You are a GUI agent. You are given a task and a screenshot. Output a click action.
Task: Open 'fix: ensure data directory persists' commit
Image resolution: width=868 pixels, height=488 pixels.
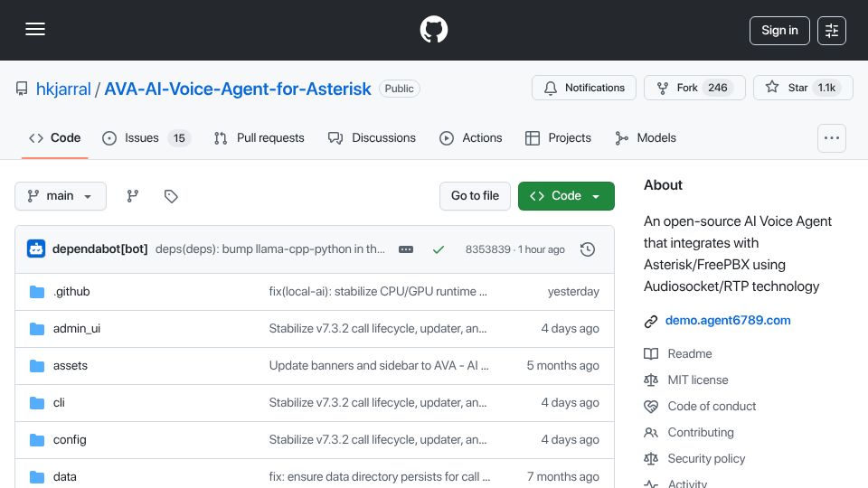coord(380,477)
